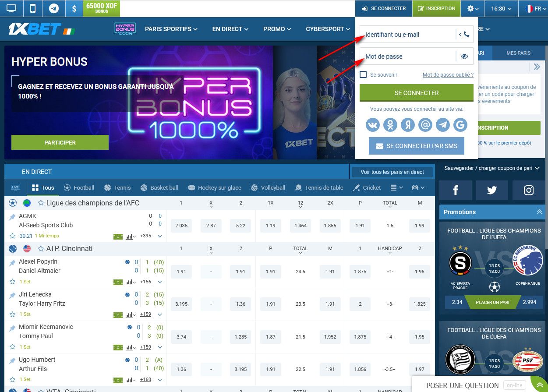Image resolution: width=548 pixels, height=392 pixels.
Task: Open the Instagram page icon
Action: (529, 190)
